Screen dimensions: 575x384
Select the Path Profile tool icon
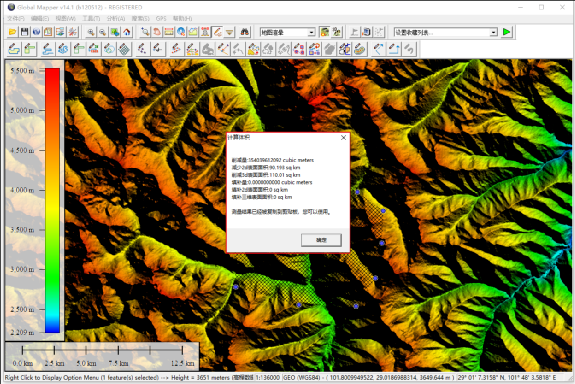(193, 32)
